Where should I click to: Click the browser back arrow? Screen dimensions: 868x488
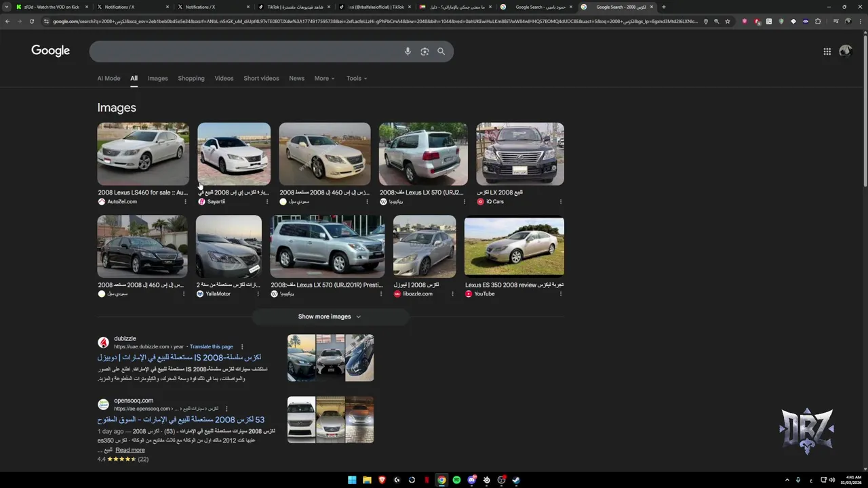7,21
